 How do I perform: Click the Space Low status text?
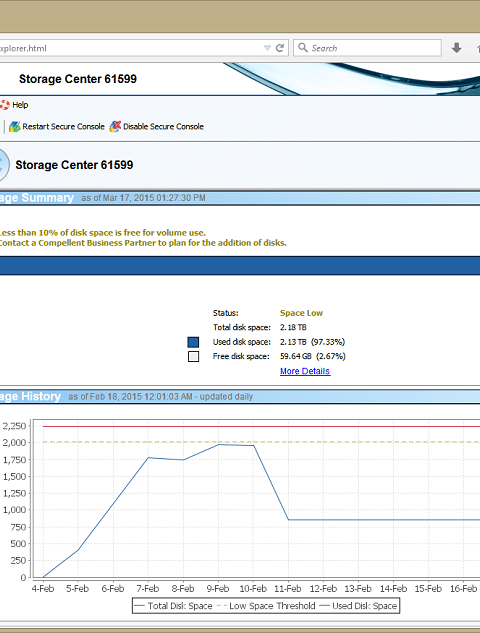click(301, 313)
